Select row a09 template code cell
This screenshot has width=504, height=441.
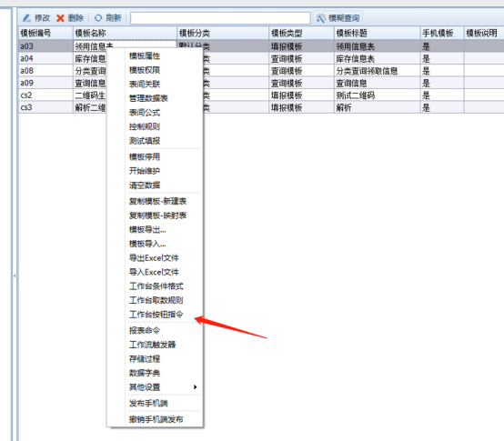(x=45, y=83)
